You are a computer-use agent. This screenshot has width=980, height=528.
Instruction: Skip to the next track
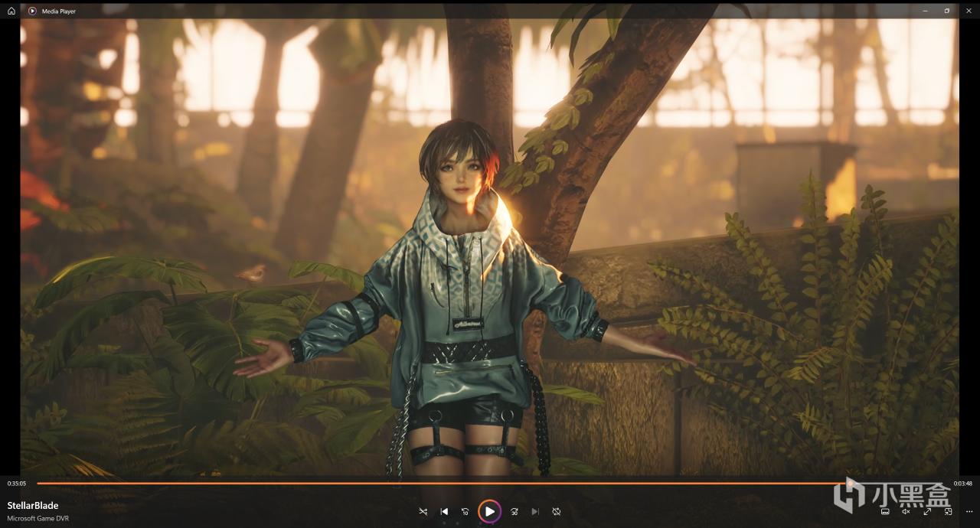(535, 511)
